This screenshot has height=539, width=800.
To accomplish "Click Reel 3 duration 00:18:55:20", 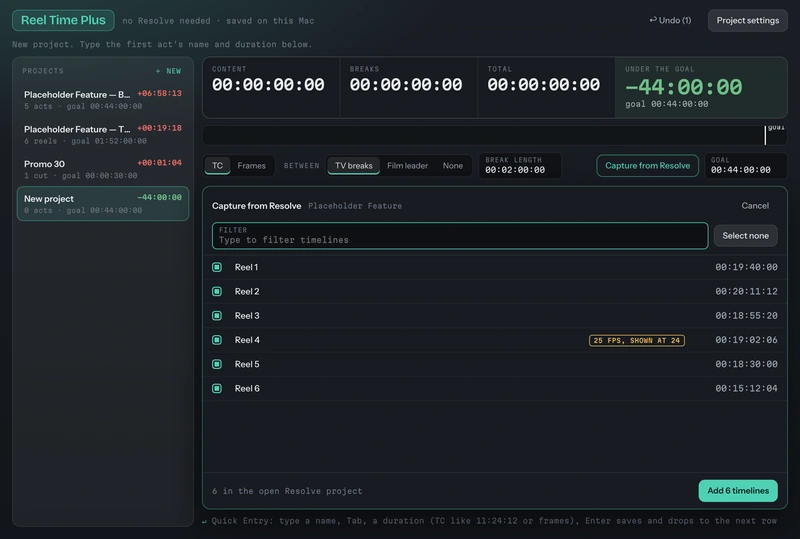I will pos(746,315).
